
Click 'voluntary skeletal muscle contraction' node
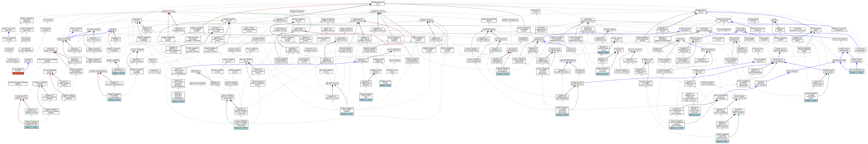[x=707, y=83]
